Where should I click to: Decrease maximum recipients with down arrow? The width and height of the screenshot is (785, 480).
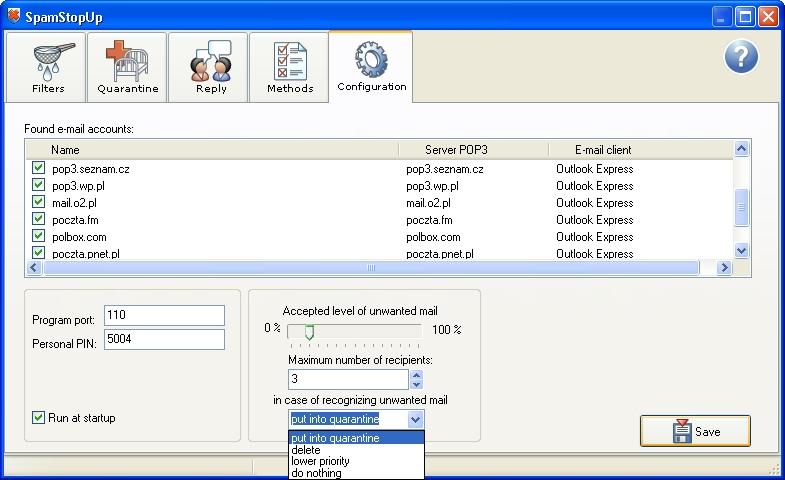(x=416, y=384)
